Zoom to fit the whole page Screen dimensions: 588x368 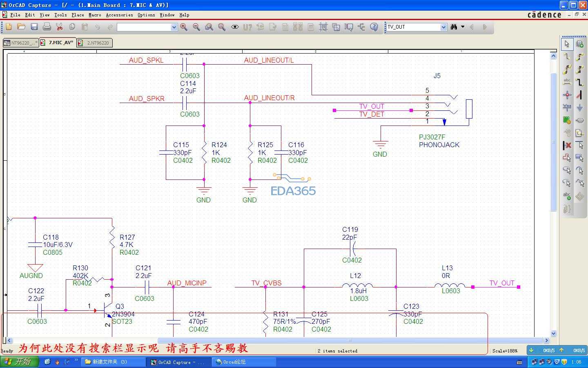click(222, 27)
